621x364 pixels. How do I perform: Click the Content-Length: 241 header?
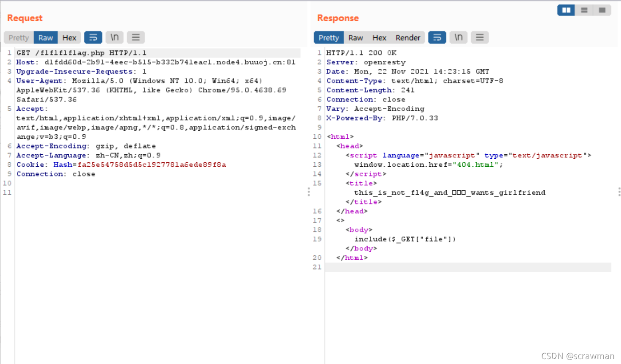370,90
